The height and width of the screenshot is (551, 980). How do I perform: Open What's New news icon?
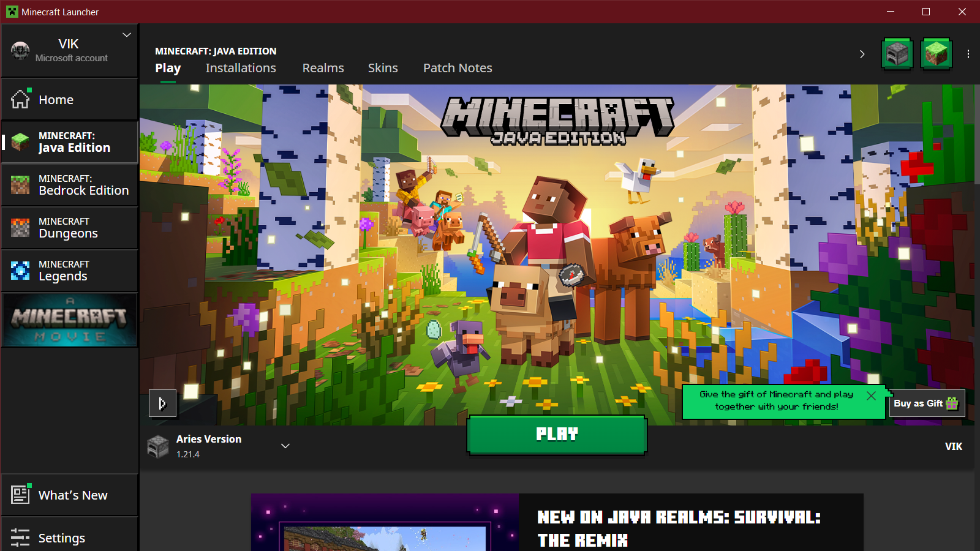[x=20, y=494]
